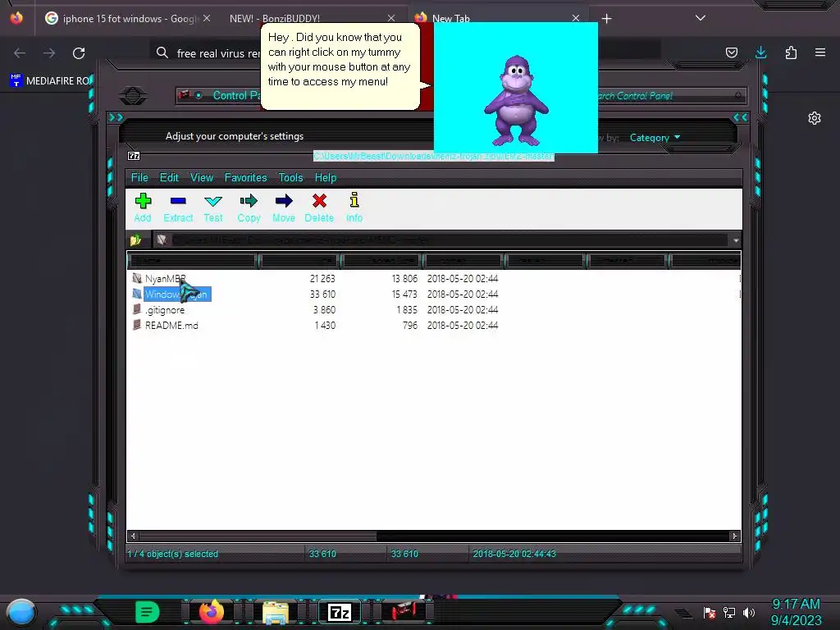Click the 7-Zip horizontal scrollbar thumb
This screenshot has height=630, width=840.
pyautogui.click(x=258, y=536)
